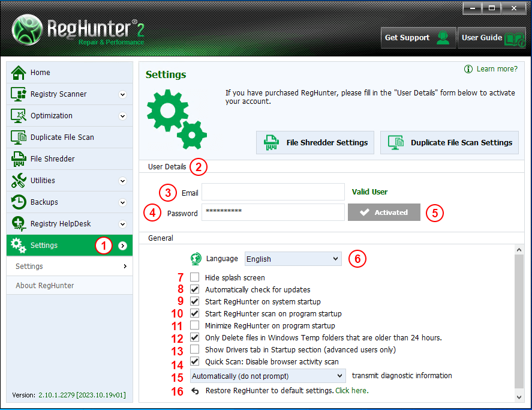Viewport: 532px width, 410px height.
Task: Uncheck Automatically check for updates
Action: [195, 289]
